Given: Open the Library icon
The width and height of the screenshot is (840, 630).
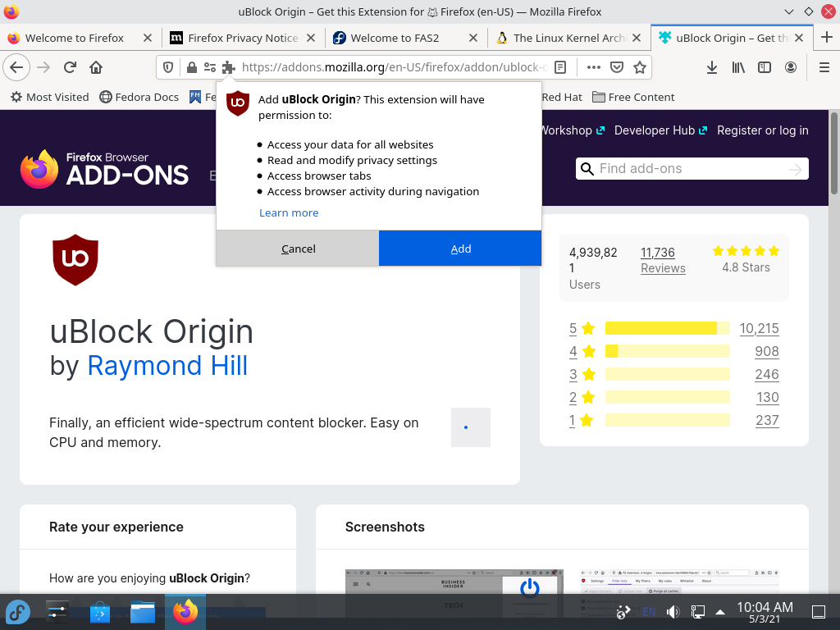Looking at the screenshot, I should click(x=738, y=67).
